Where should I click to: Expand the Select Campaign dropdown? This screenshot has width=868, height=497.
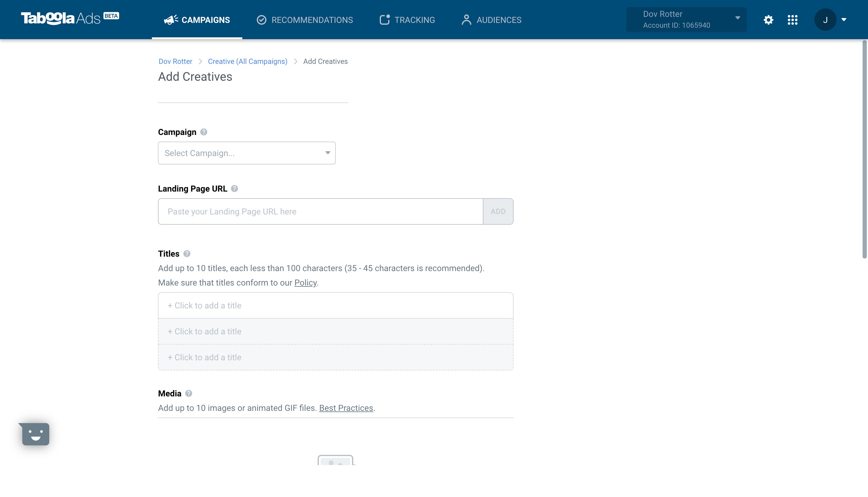[x=246, y=153]
